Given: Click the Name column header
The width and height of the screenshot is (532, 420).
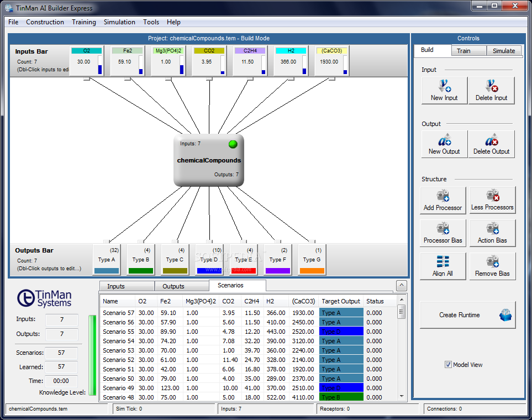Looking at the screenshot, I should [118, 301].
